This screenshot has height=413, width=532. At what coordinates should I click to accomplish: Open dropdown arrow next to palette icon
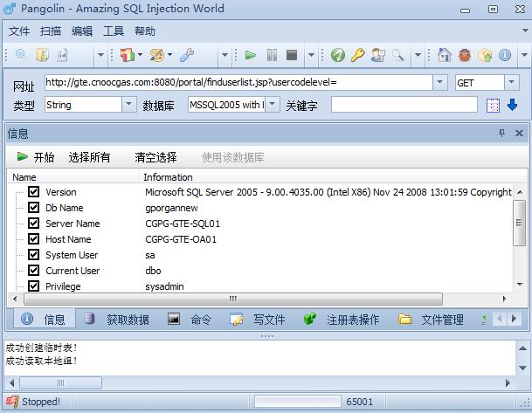169,54
